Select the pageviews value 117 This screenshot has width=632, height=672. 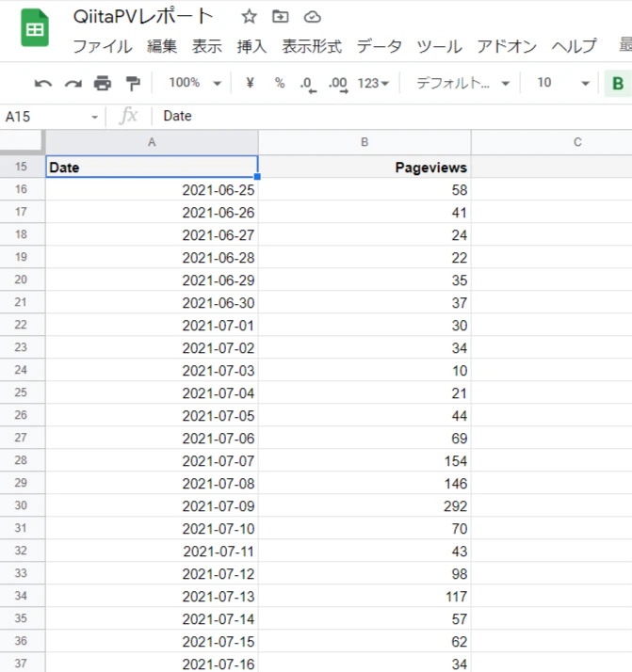point(365,596)
